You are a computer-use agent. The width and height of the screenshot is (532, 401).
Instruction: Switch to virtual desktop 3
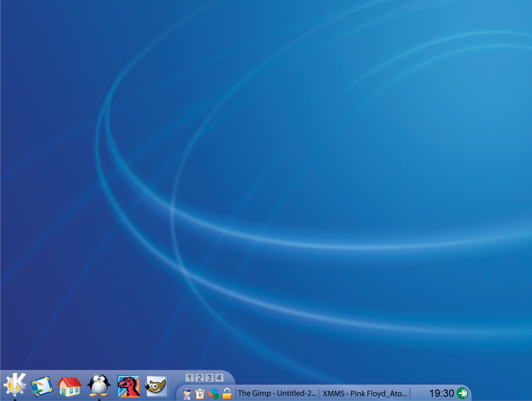(x=209, y=378)
